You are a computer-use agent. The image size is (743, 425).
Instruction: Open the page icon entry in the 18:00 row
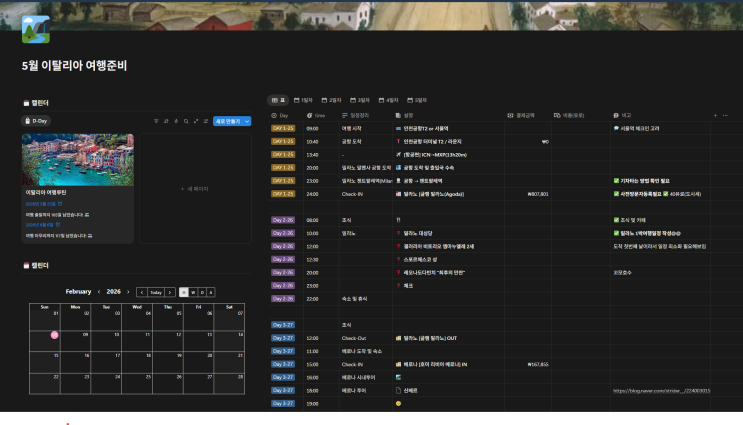coord(398,390)
